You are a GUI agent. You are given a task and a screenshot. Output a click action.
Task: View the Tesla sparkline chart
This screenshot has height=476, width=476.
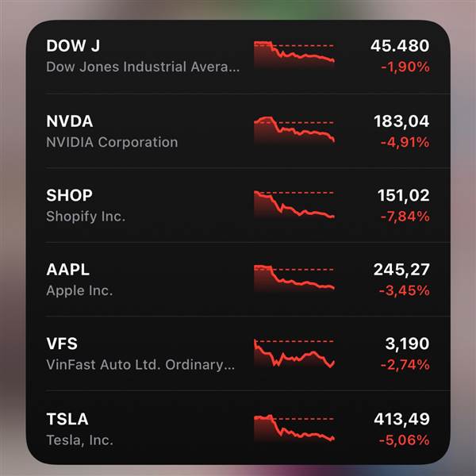point(294,428)
